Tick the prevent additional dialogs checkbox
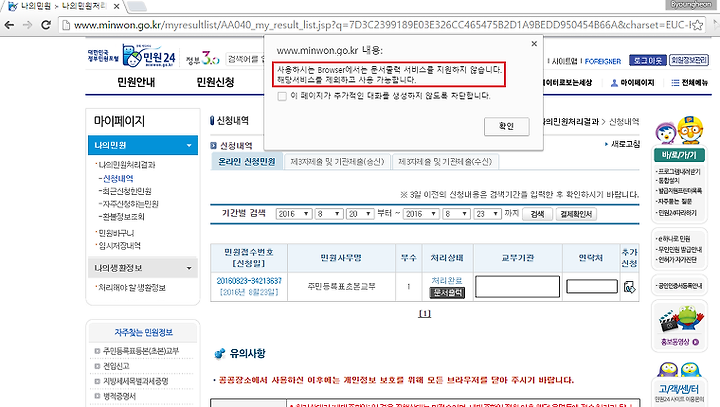Image resolution: width=720 pixels, height=407 pixels. tap(282, 96)
